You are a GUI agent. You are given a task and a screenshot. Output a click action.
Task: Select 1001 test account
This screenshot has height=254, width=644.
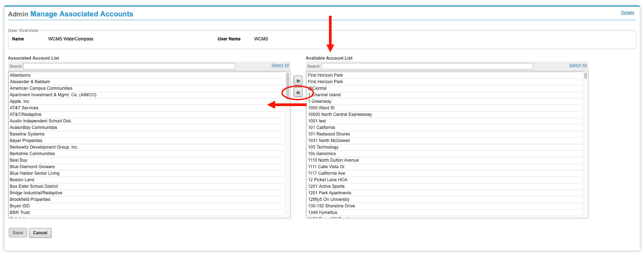445,121
